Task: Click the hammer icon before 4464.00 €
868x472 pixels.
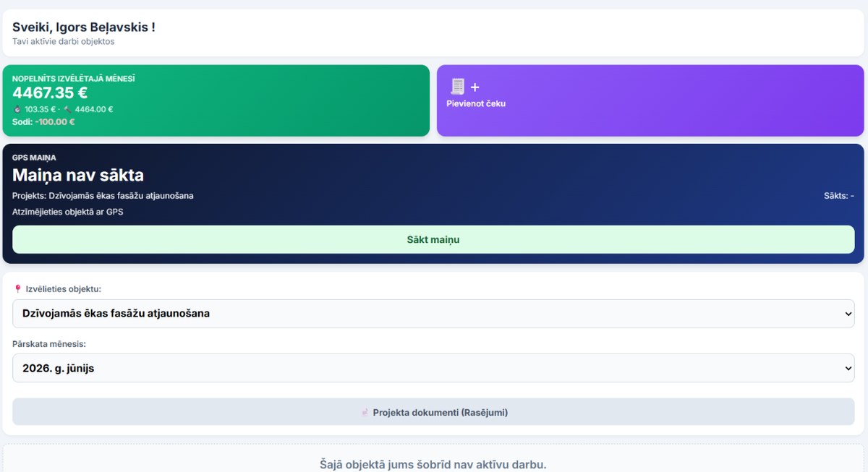Action: [x=67, y=109]
